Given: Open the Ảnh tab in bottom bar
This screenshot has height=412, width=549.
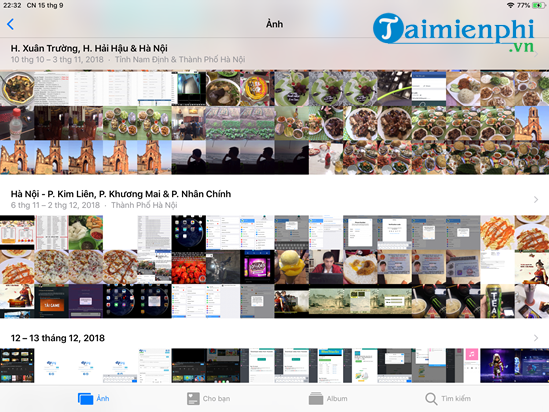Looking at the screenshot, I should (x=93, y=398).
